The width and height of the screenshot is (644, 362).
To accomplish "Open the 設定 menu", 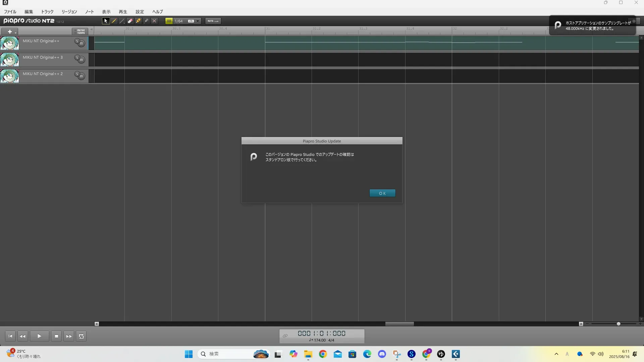I will (x=140, y=12).
